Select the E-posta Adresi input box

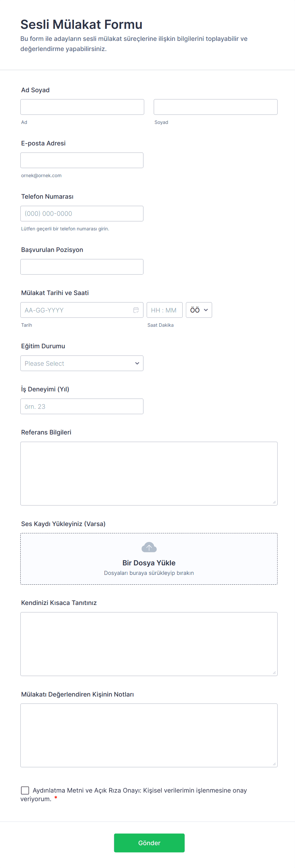click(82, 160)
